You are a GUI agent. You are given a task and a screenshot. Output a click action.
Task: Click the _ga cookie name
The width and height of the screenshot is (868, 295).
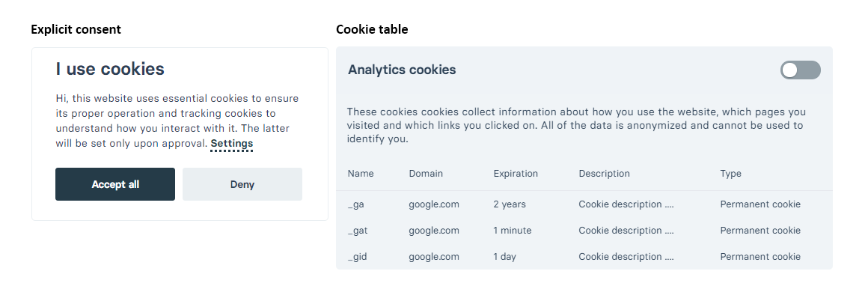click(x=356, y=204)
